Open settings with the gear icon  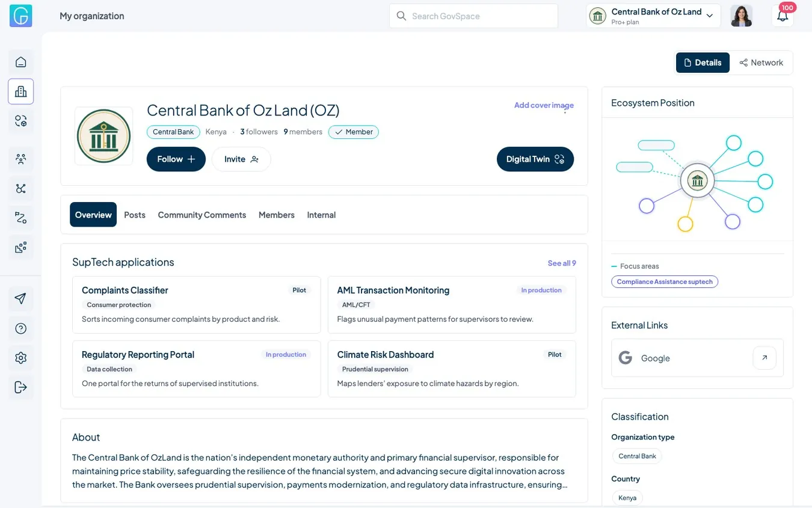pyautogui.click(x=21, y=358)
